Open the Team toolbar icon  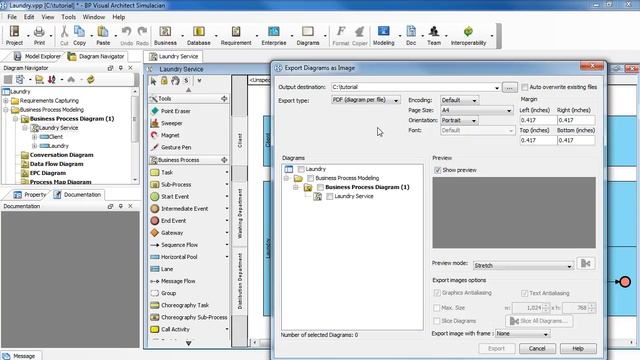434,35
